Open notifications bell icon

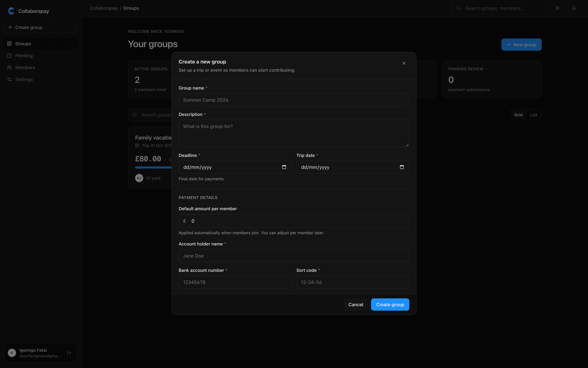tap(574, 8)
